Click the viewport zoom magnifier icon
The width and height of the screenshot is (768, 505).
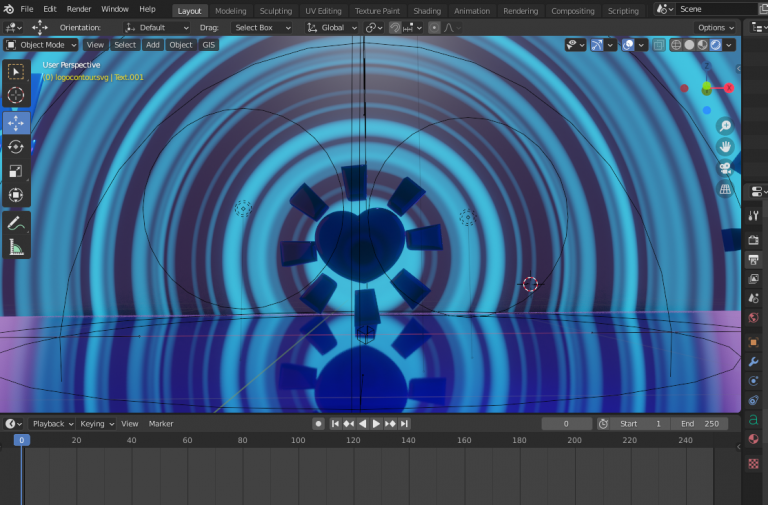click(725, 126)
